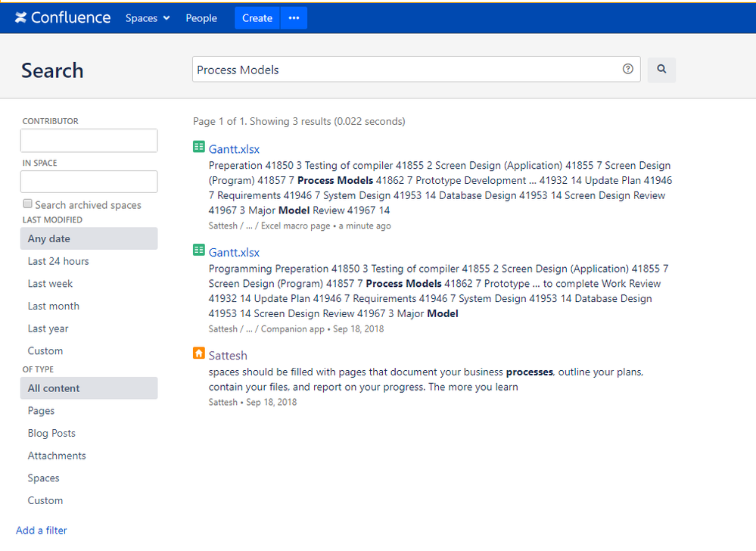Open the Sattesh space result
The image size is (756, 551).
(x=228, y=355)
